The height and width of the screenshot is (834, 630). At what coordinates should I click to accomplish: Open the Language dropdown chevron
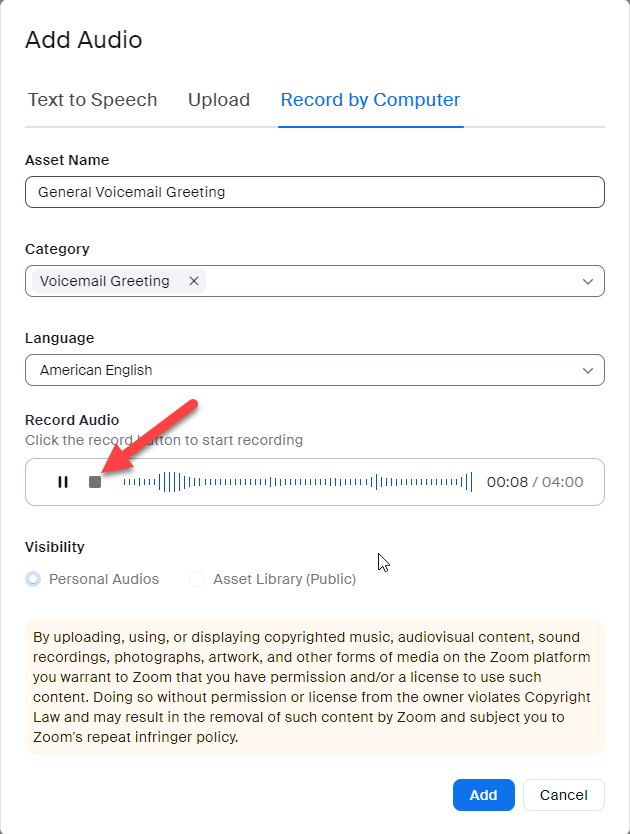(x=588, y=371)
